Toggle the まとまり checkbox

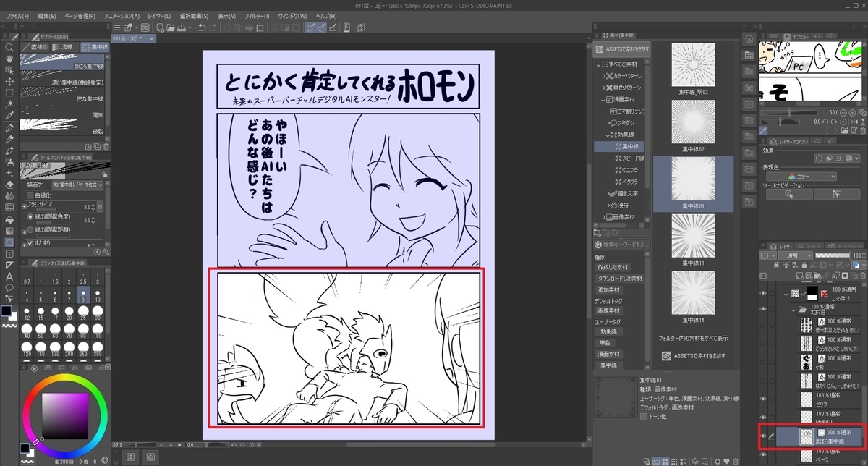[30, 242]
